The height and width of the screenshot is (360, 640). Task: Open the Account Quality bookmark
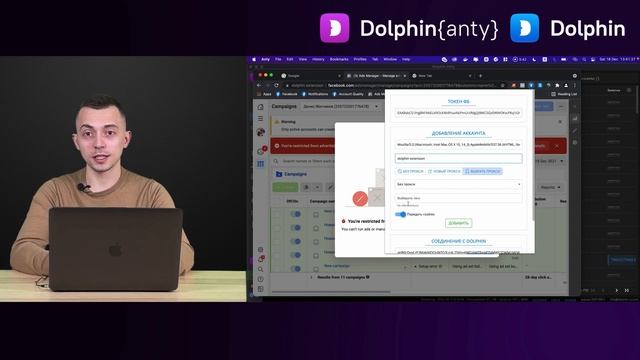coord(348,94)
